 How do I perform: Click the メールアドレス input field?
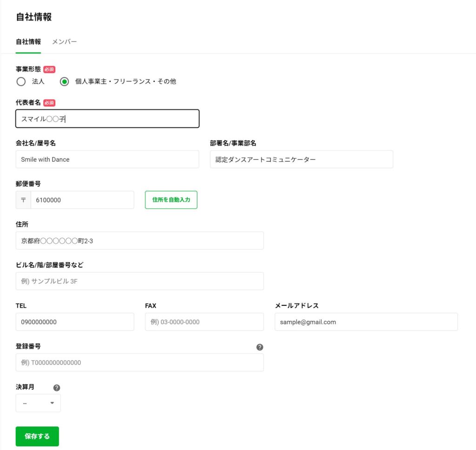pos(366,322)
